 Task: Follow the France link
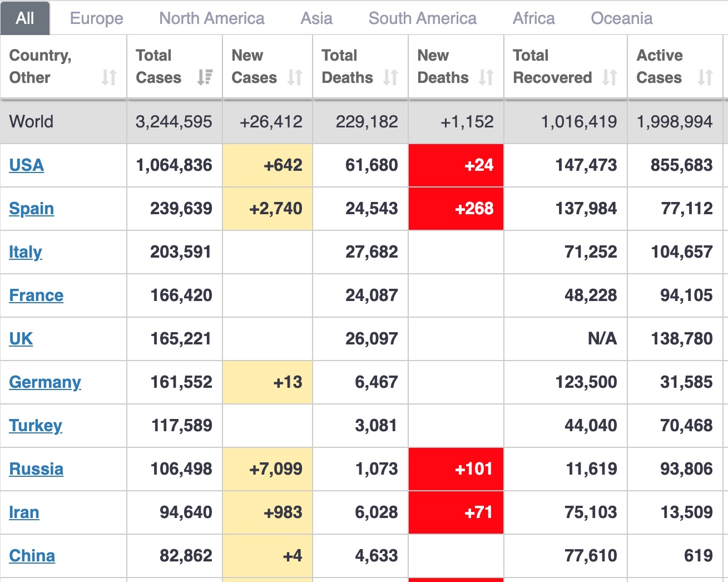pyautogui.click(x=36, y=295)
